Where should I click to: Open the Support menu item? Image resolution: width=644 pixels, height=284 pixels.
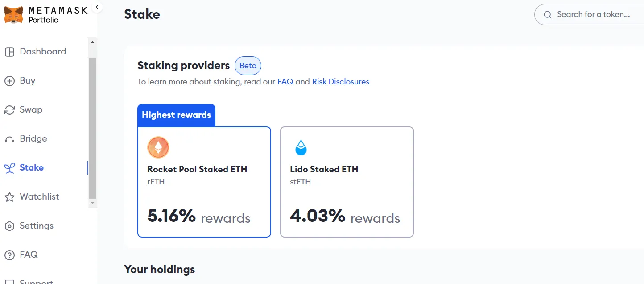[36, 281]
